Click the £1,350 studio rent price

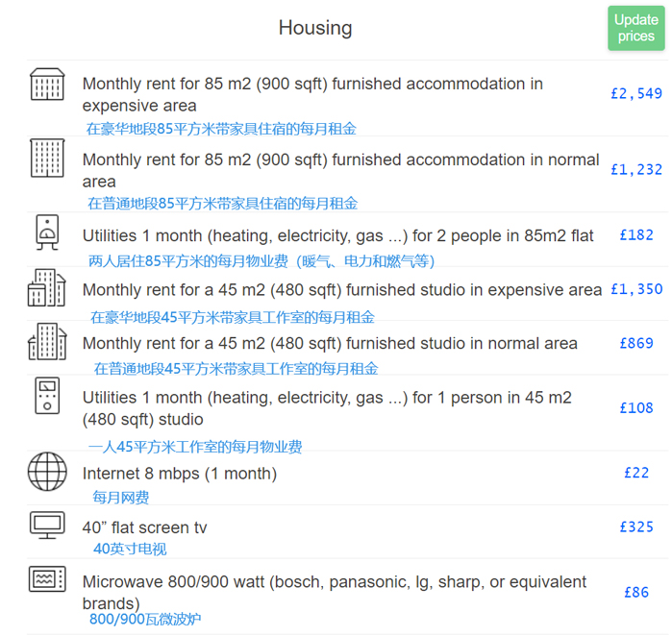pyautogui.click(x=636, y=290)
